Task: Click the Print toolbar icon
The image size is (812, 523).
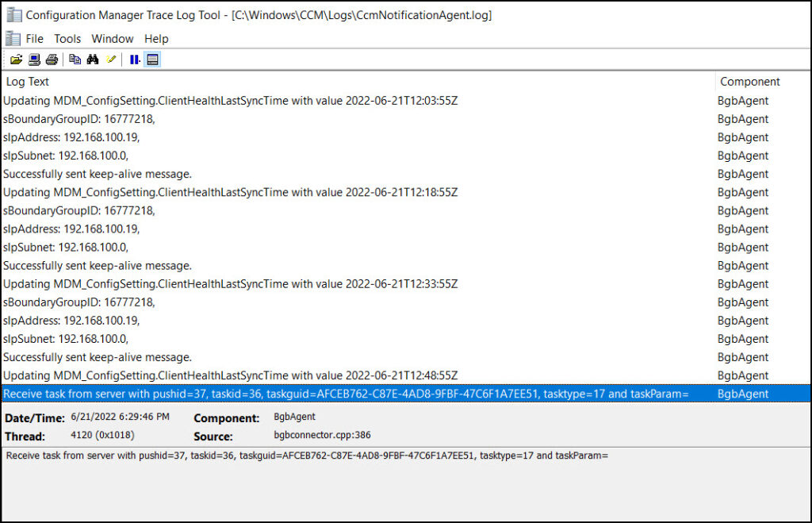Action: [52, 60]
